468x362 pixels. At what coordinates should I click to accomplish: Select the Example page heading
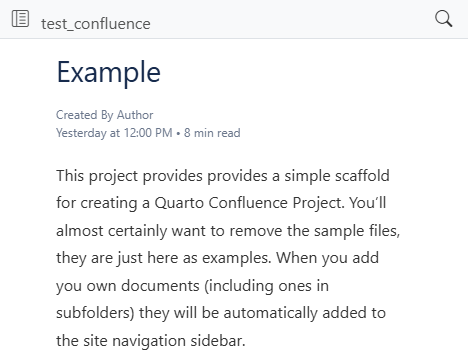(109, 73)
